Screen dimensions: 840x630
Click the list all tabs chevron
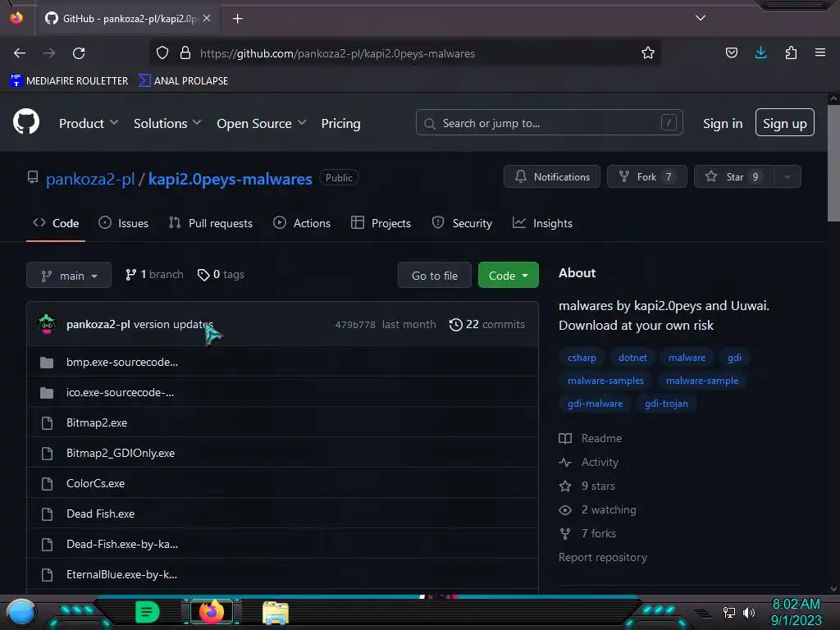point(701,18)
